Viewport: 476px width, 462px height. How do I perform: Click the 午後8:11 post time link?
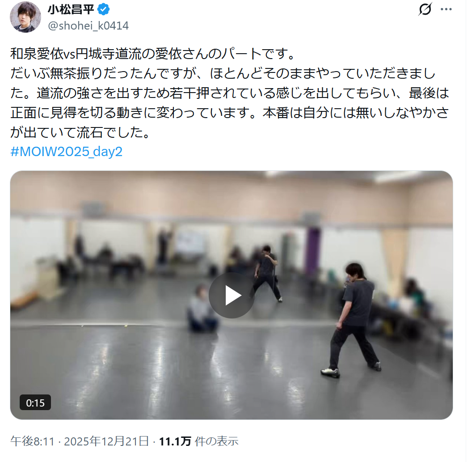pos(33,441)
